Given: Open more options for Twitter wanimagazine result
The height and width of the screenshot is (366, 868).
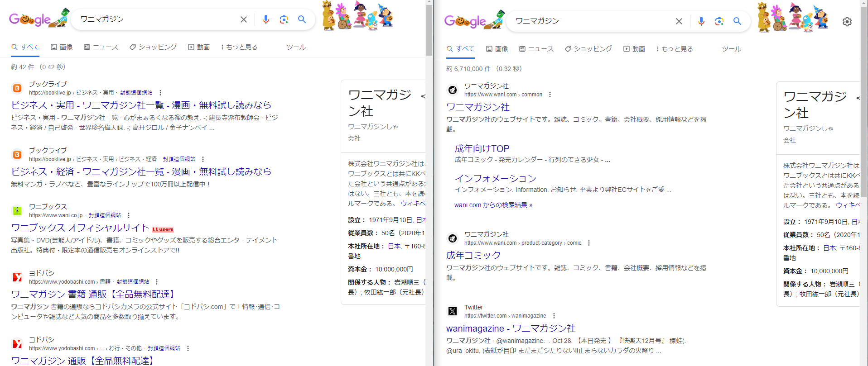Looking at the screenshot, I should tap(554, 316).
